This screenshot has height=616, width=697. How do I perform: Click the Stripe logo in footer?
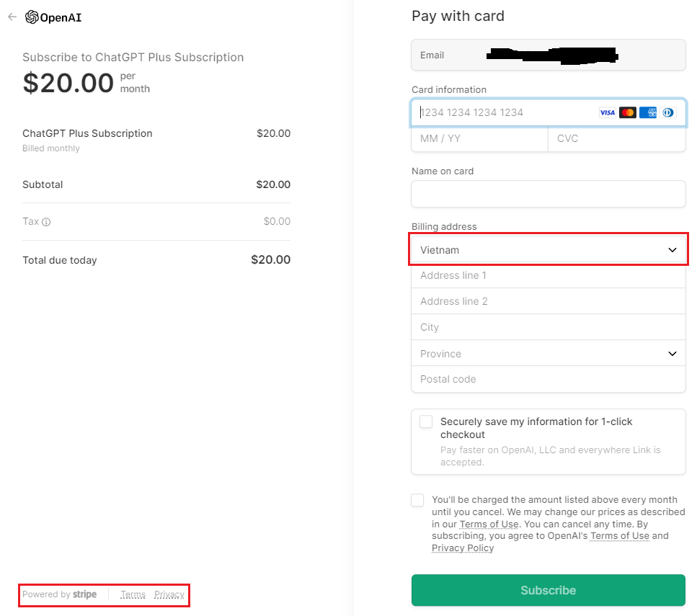pyautogui.click(x=84, y=594)
